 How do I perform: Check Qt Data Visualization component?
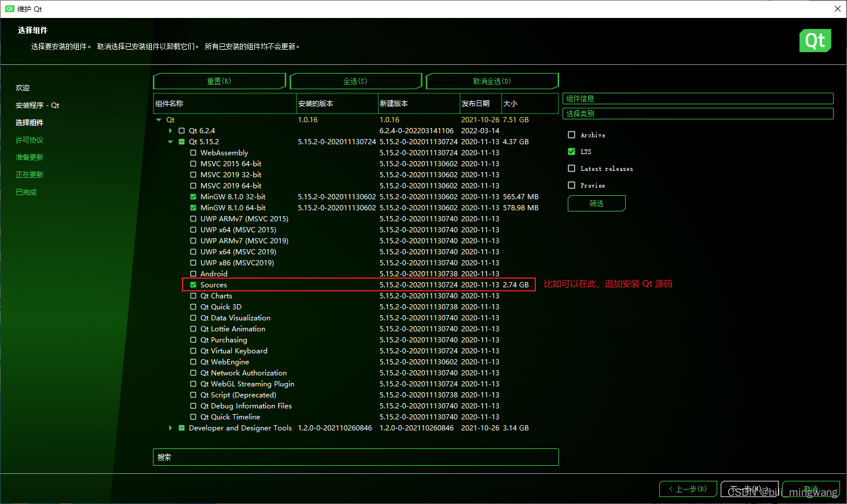pyautogui.click(x=194, y=318)
